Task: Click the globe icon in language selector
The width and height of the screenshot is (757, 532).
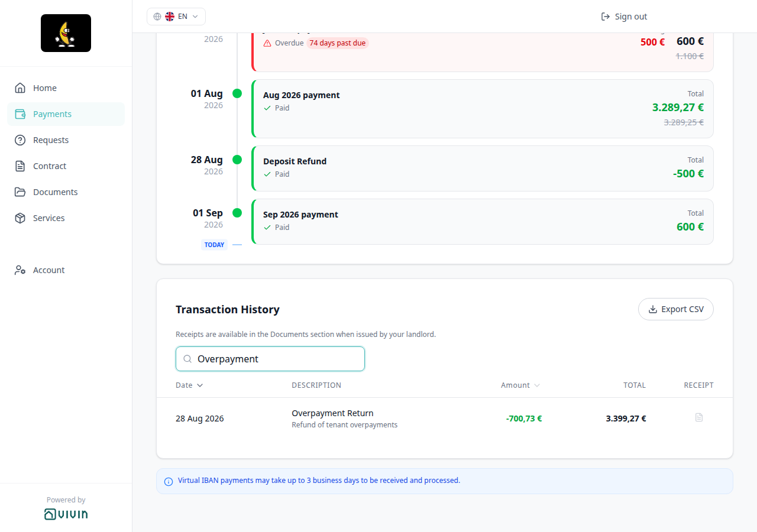Action: coord(157,17)
